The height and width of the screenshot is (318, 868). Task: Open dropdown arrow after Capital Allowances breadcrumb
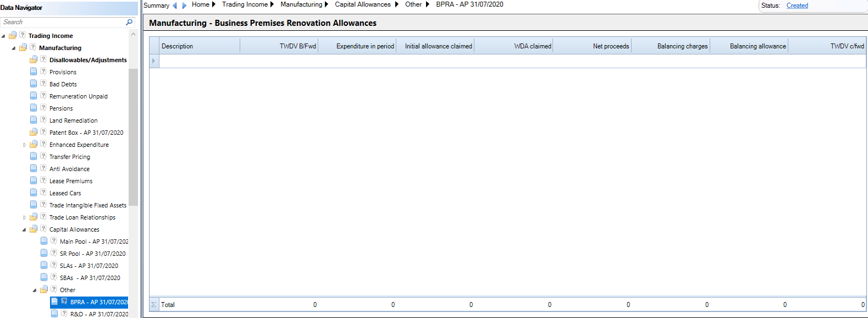[x=396, y=4]
